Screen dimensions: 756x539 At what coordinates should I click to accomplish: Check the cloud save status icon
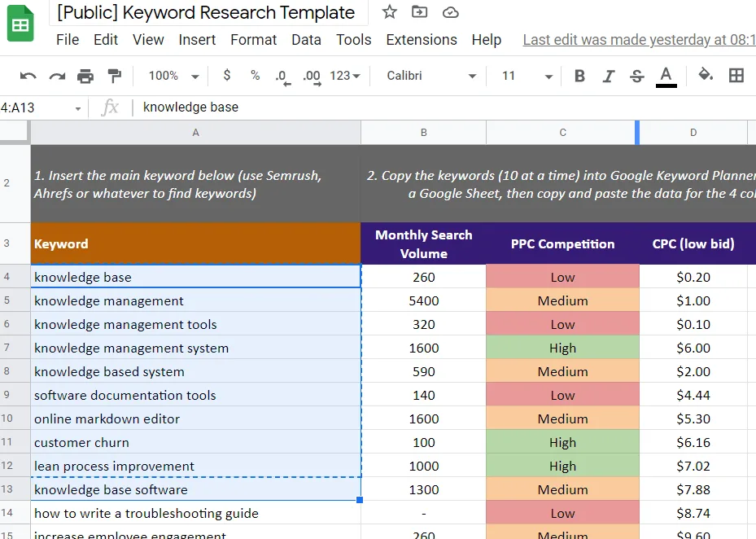coord(450,12)
